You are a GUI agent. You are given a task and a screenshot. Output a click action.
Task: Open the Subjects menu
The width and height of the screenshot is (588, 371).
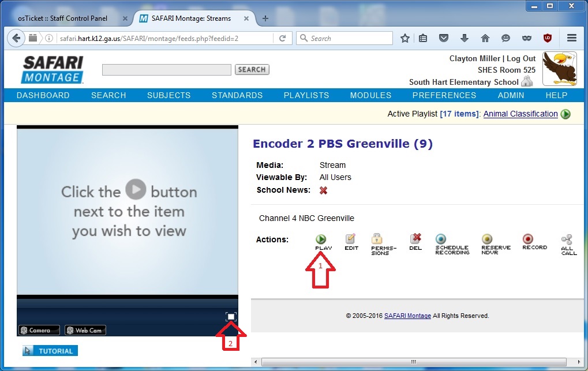(x=168, y=95)
